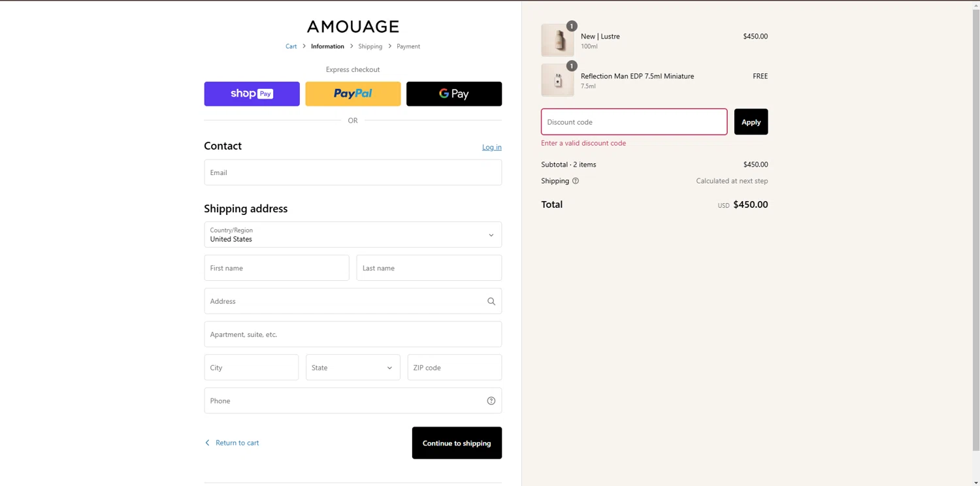Screen dimensions: 980x486
Task: Select the Payment breadcrumb step
Action: click(x=408, y=46)
